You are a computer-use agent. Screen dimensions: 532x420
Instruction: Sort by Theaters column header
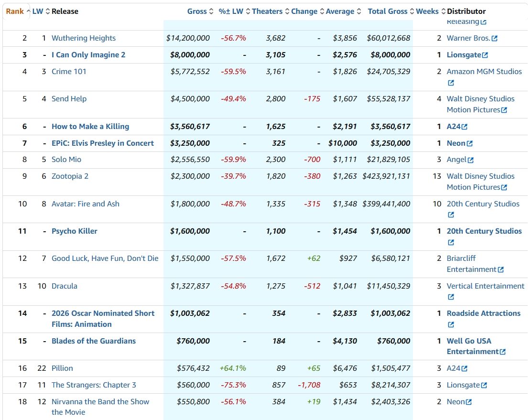click(267, 11)
